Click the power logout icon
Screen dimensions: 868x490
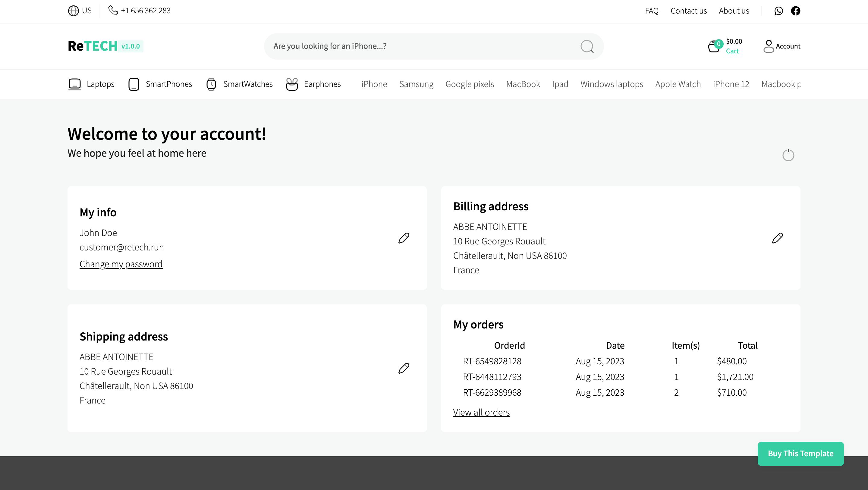pyautogui.click(x=788, y=155)
